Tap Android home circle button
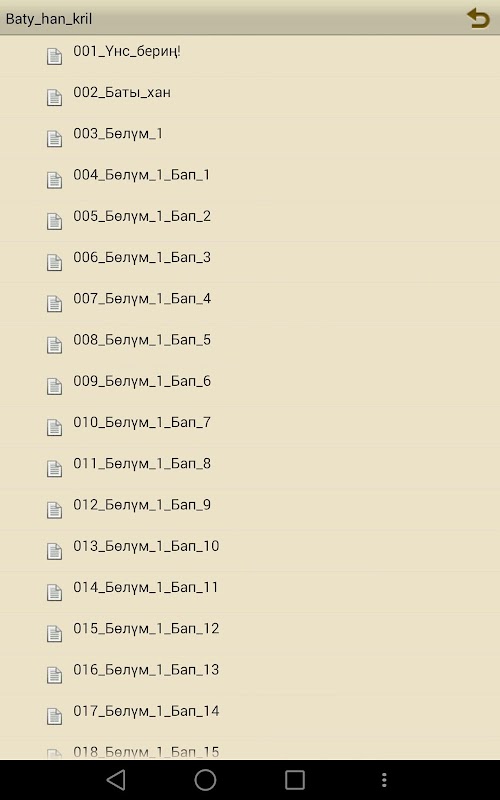Image resolution: width=500 pixels, height=800 pixels. pyautogui.click(x=205, y=780)
